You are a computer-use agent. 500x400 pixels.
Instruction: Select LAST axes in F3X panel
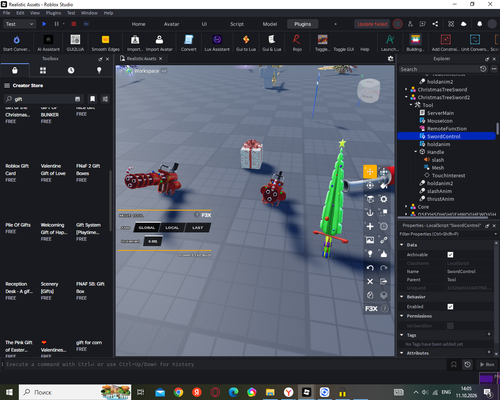(198, 228)
